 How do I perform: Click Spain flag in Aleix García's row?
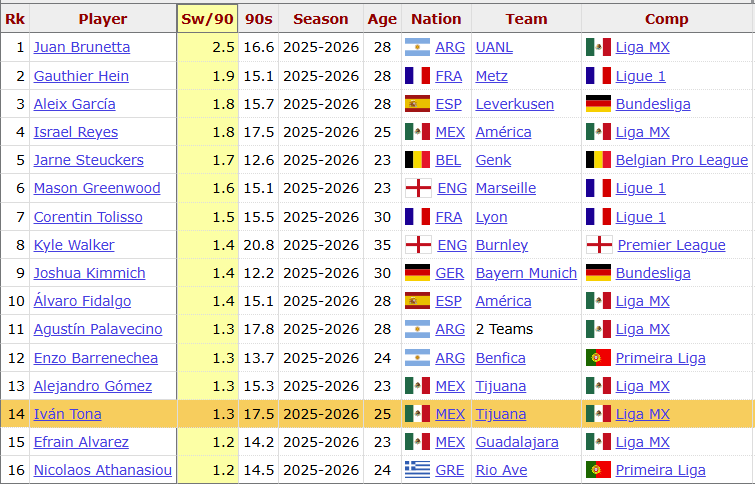[x=417, y=104]
